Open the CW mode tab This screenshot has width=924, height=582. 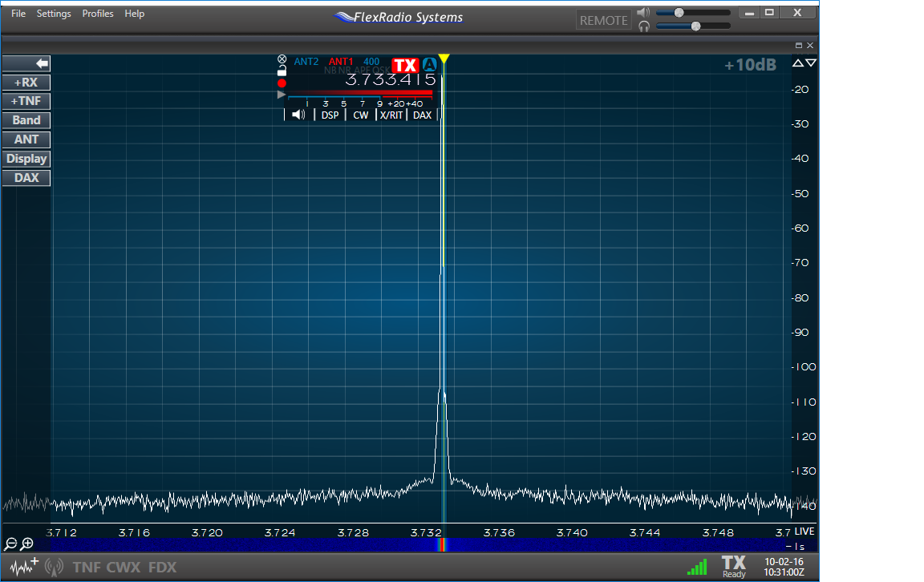click(361, 115)
